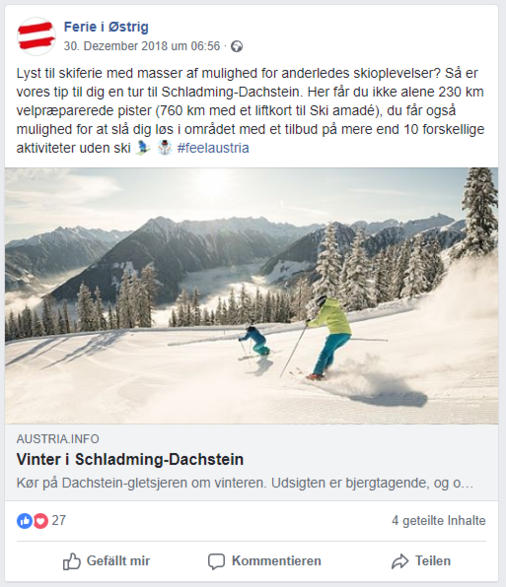Toggle the Gefällt mir like button
The height and width of the screenshot is (587, 506).
pyautogui.click(x=106, y=561)
